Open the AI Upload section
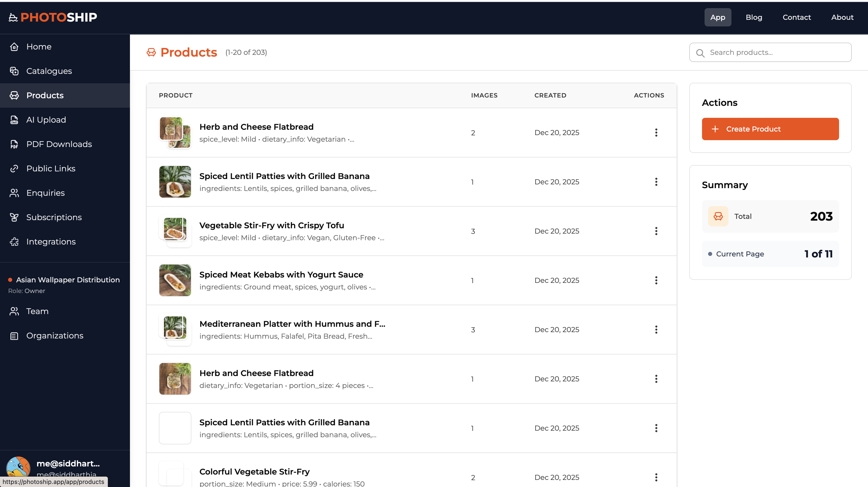The image size is (868, 487). [x=14, y=120]
